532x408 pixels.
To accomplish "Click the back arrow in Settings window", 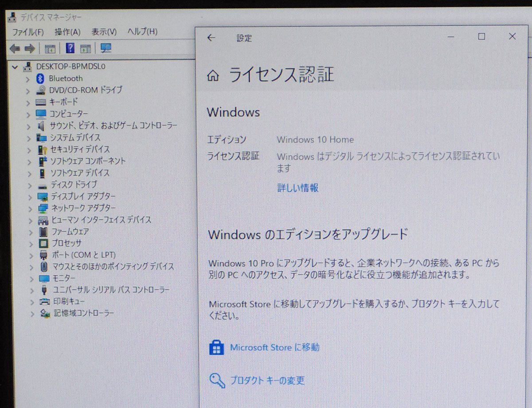I will pyautogui.click(x=211, y=38).
